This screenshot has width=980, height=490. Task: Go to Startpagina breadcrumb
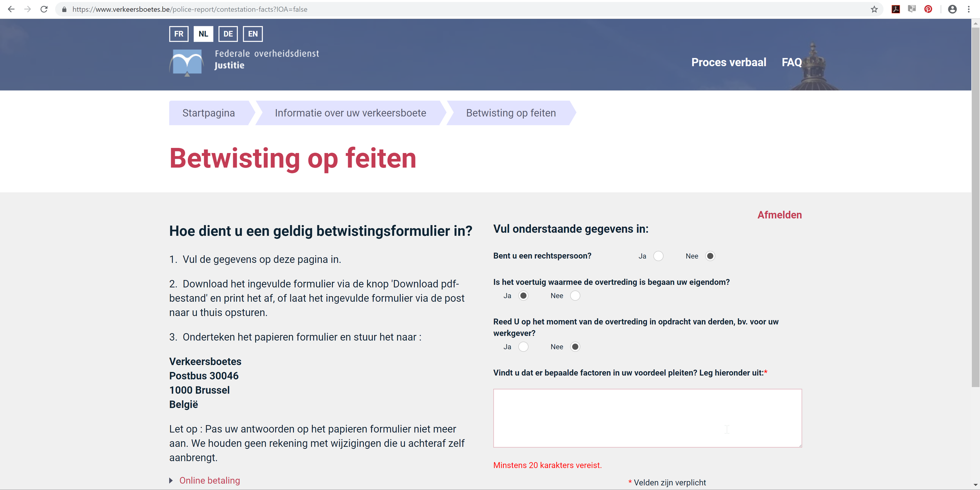pyautogui.click(x=209, y=113)
